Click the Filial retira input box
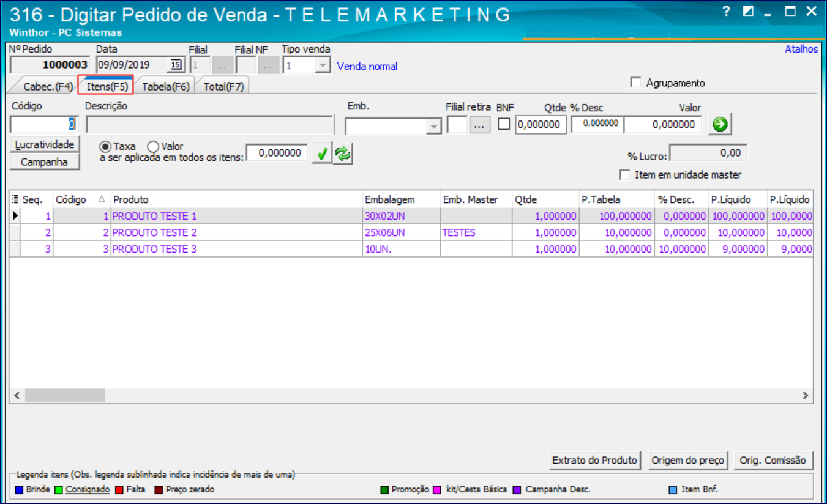Image resolution: width=827 pixels, height=504 pixels. coord(458,125)
